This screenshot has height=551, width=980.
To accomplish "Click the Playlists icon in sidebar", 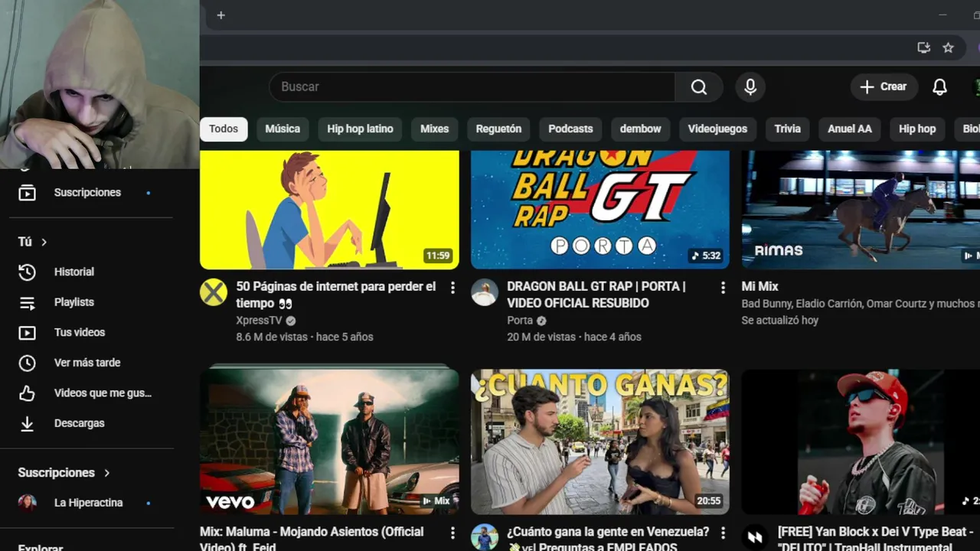I will pyautogui.click(x=27, y=302).
